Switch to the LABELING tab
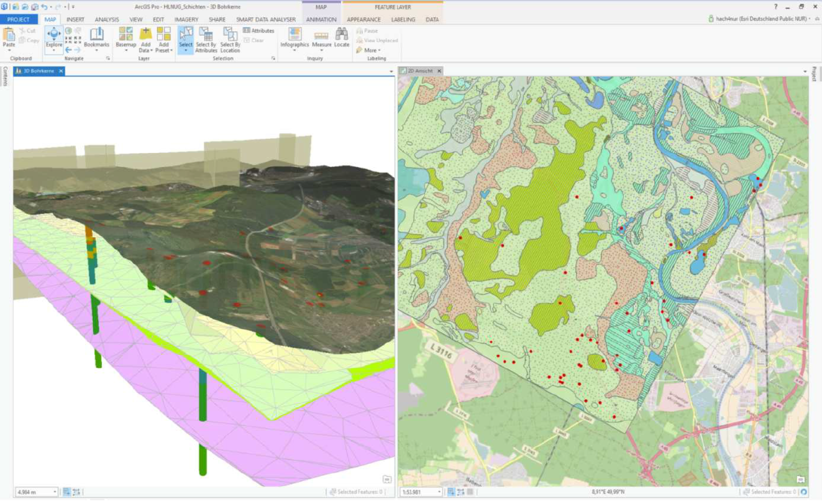 403,19
